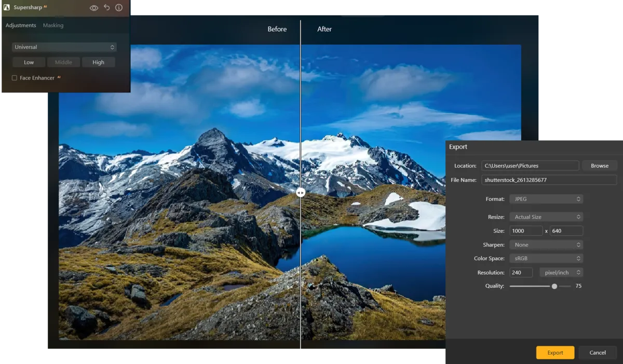Click the reset/undo arrow icon in Supersharp header
The image size is (623, 364).
(107, 7)
